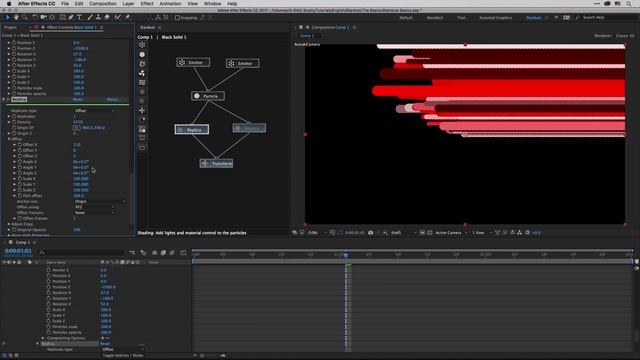Open the Offset Texture None dropdown
This screenshot has height=360, width=640.
point(95,213)
